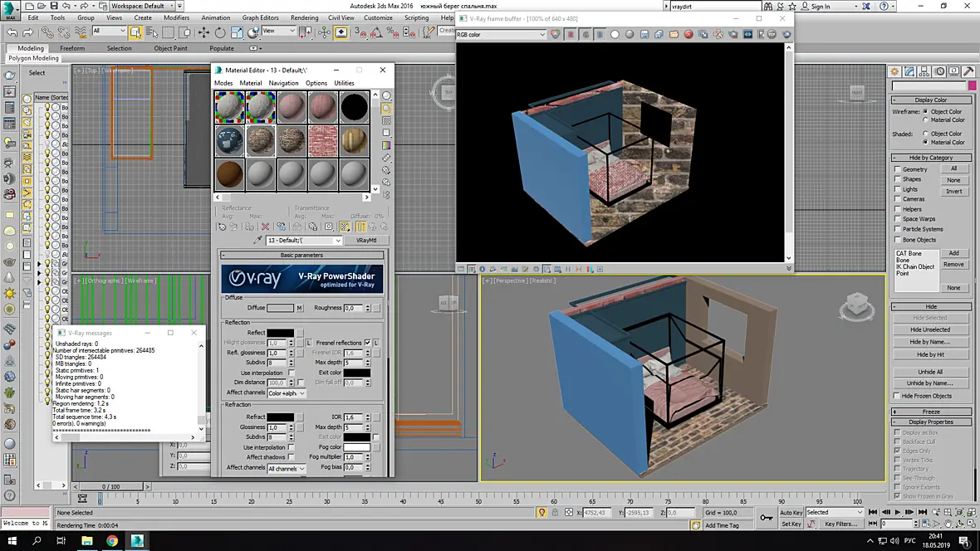Click the Diffuse color swatch

coord(280,308)
